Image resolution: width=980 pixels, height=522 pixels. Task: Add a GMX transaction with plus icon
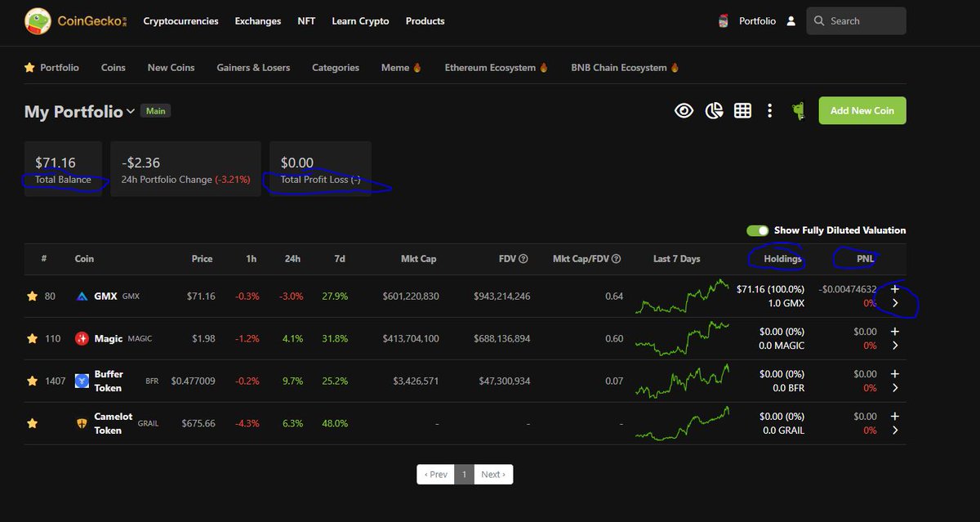(895, 288)
